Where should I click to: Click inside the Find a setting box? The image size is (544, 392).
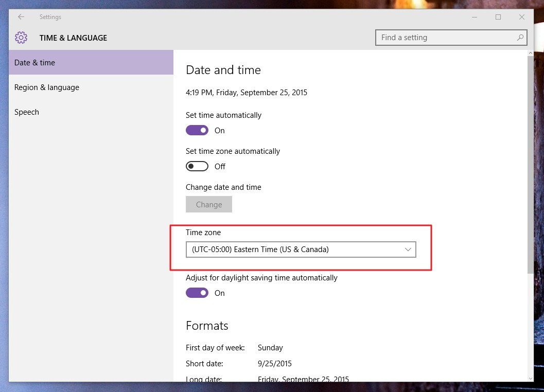point(443,37)
